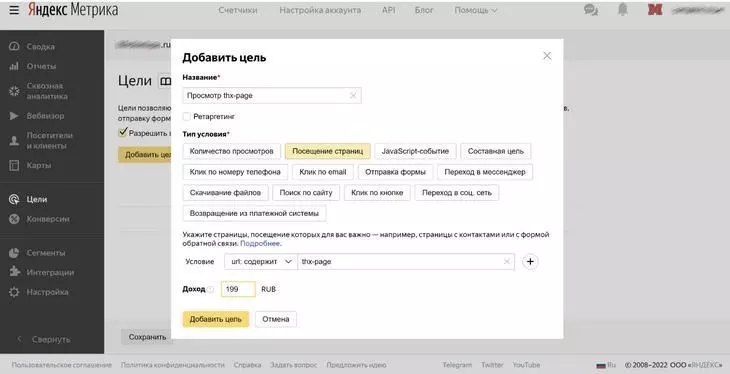Click the Доход amount field
The width and height of the screenshot is (730, 374).
(238, 289)
